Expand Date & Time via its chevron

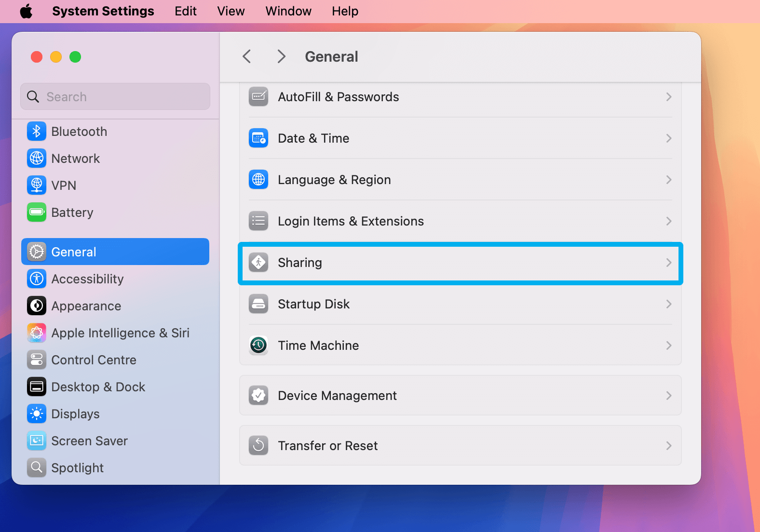point(669,138)
